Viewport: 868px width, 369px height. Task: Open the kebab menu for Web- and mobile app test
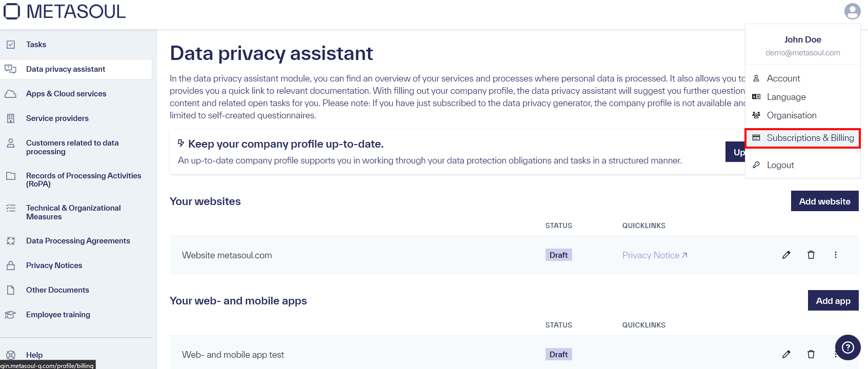coord(836,354)
